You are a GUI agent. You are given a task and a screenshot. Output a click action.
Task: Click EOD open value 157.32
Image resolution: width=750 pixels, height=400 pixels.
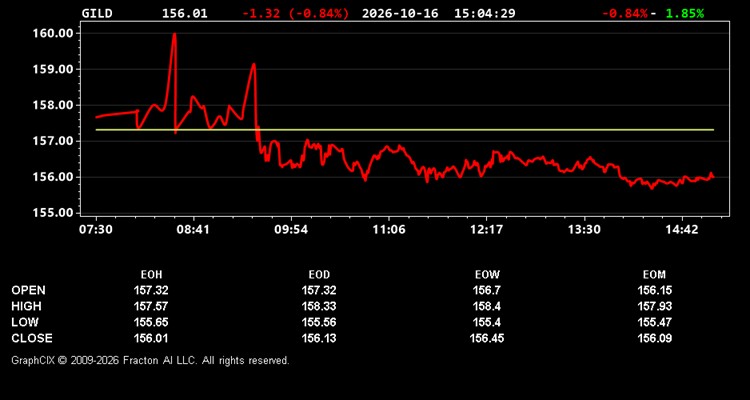pyautogui.click(x=319, y=290)
